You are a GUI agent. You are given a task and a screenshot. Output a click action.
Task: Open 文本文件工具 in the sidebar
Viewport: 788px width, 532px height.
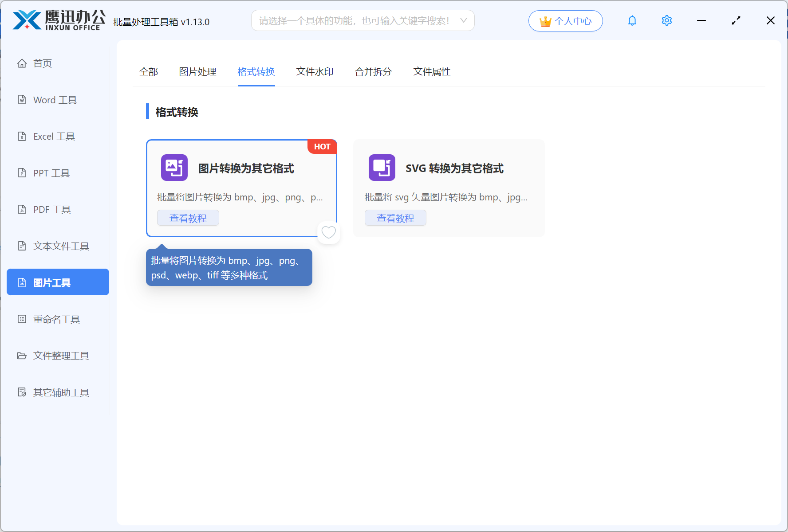click(x=60, y=246)
